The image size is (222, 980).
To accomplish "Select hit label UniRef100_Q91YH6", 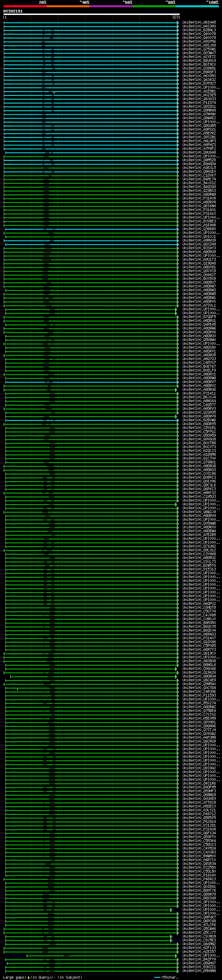I will [199, 481].
